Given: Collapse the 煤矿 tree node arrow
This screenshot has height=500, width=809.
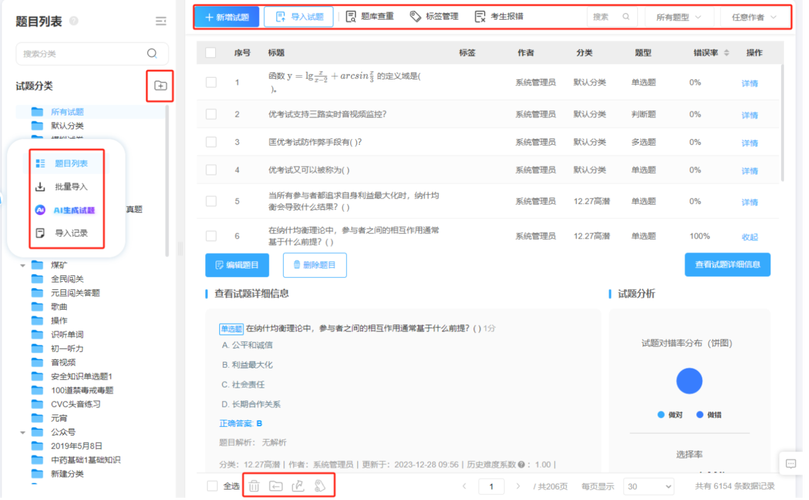Looking at the screenshot, I should (23, 265).
